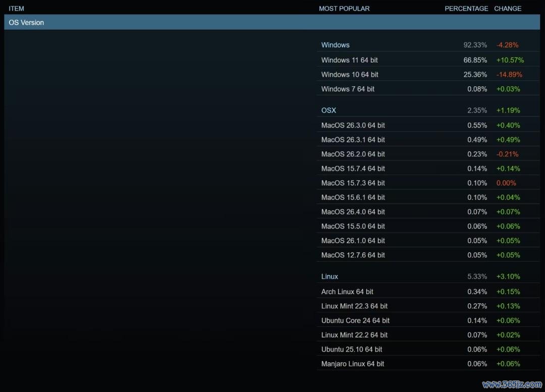The height and width of the screenshot is (392, 545).
Task: Select the Windows 7 64 bit row
Action: (428, 89)
